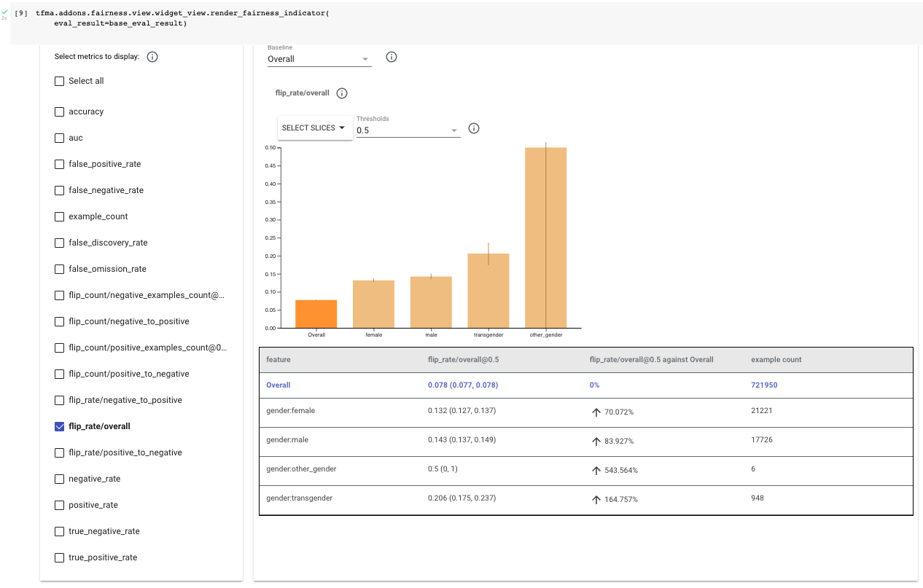Click info icon beside flip_rate/overall title
923x588 pixels.
(x=342, y=93)
